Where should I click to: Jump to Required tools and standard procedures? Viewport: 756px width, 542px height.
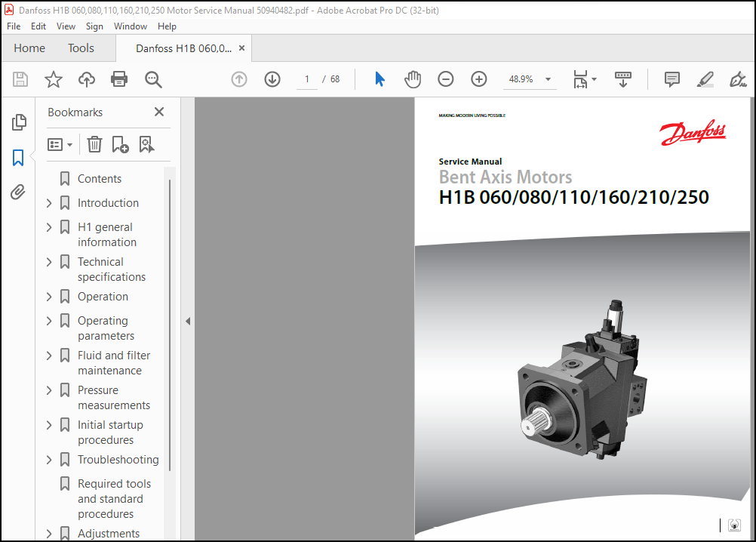[114, 499]
